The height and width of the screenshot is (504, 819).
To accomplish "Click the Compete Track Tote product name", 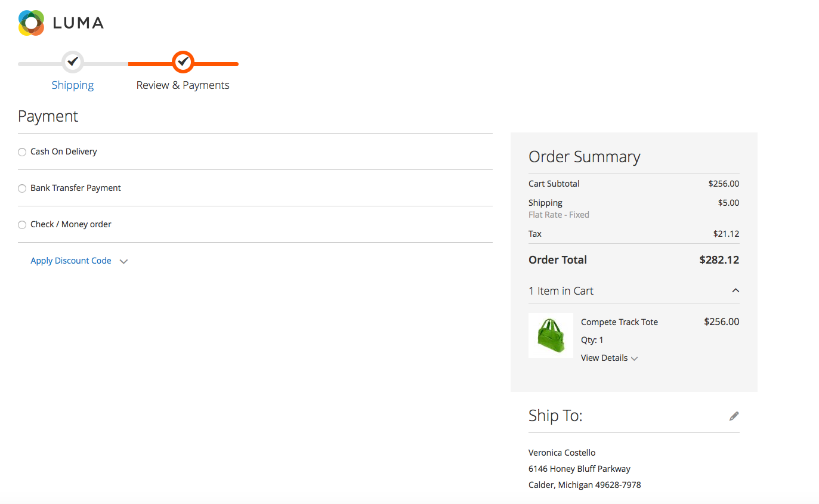I will (619, 322).
